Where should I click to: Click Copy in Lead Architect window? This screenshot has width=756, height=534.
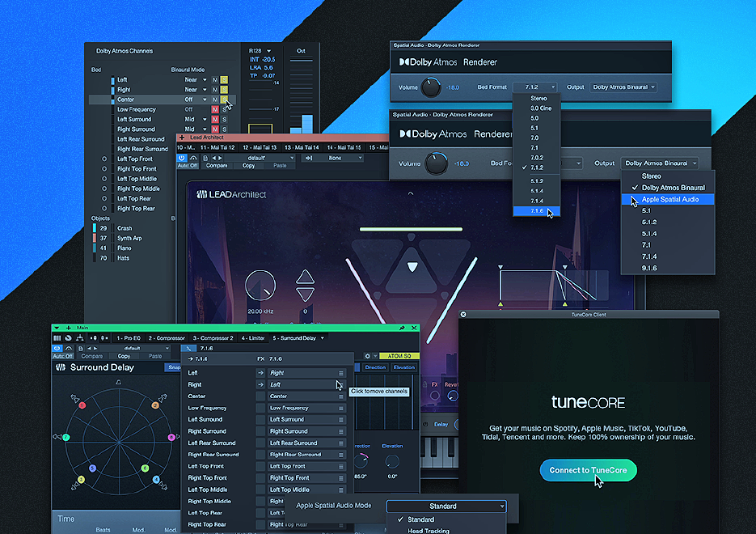click(x=248, y=165)
